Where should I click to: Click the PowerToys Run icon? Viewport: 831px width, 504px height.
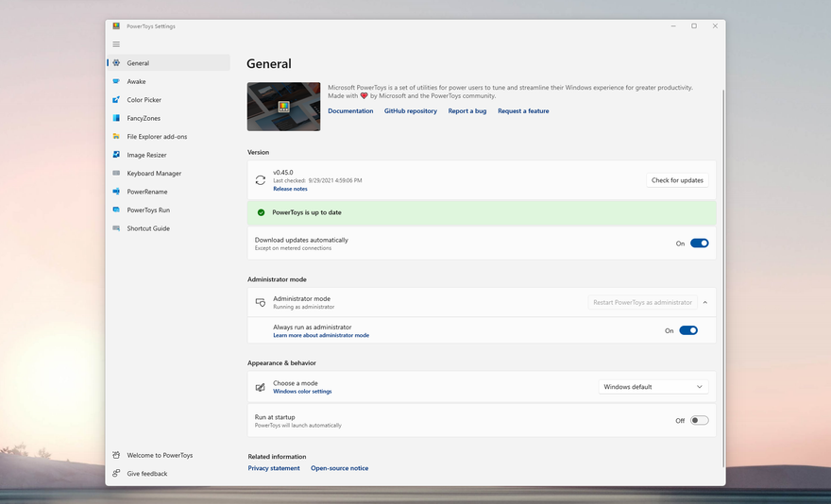click(116, 210)
